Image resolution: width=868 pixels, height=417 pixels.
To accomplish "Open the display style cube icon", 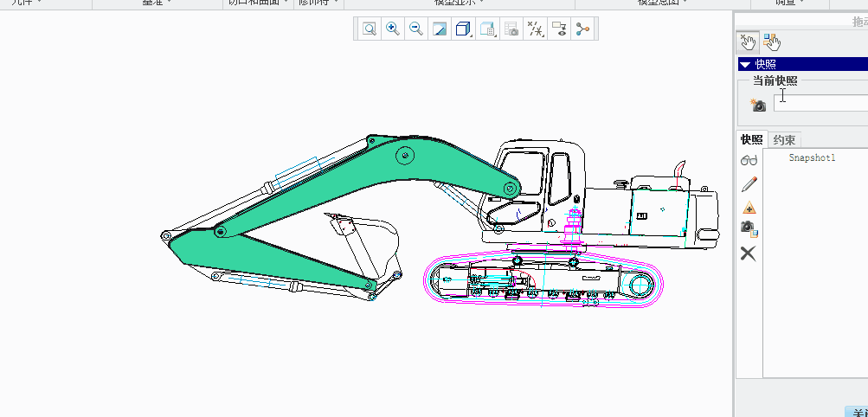I will [x=463, y=29].
